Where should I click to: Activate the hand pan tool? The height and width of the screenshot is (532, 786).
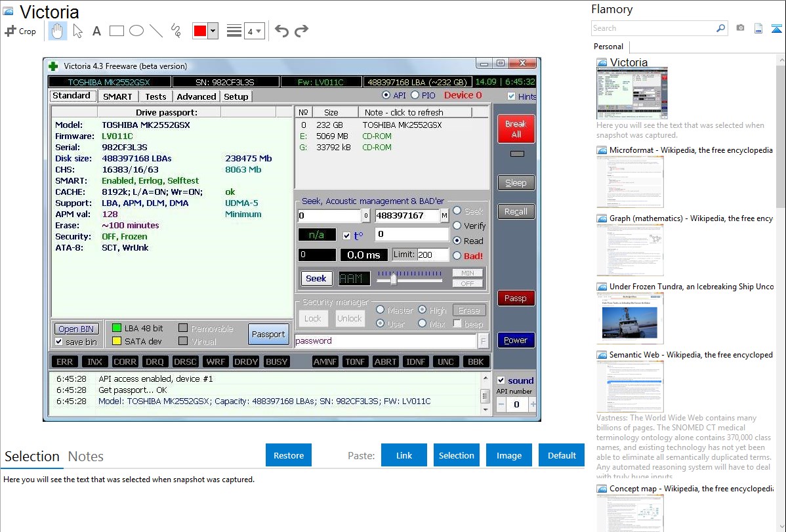(57, 31)
